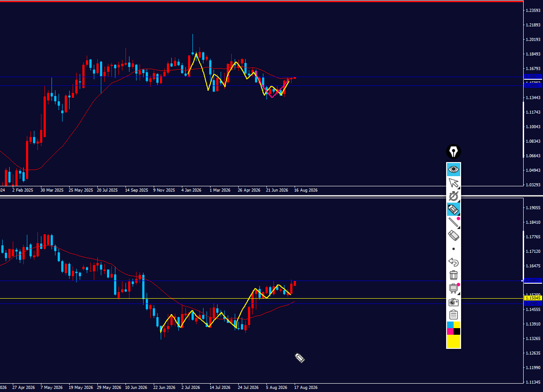Click the large yellow current color box
Image resolution: width=543 pixels, height=392 pixels.
pyautogui.click(x=454, y=341)
